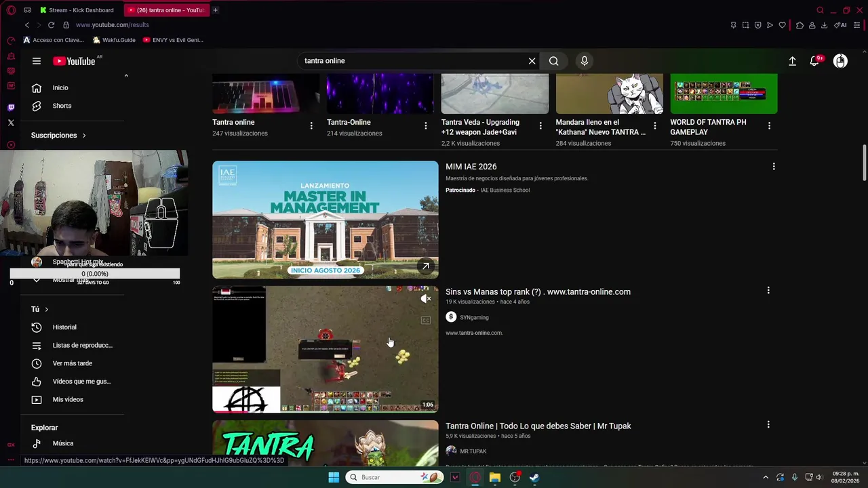Open the TANTRA Mr Tupak thumbnail
This screenshot has width=868, height=488.
point(325,443)
